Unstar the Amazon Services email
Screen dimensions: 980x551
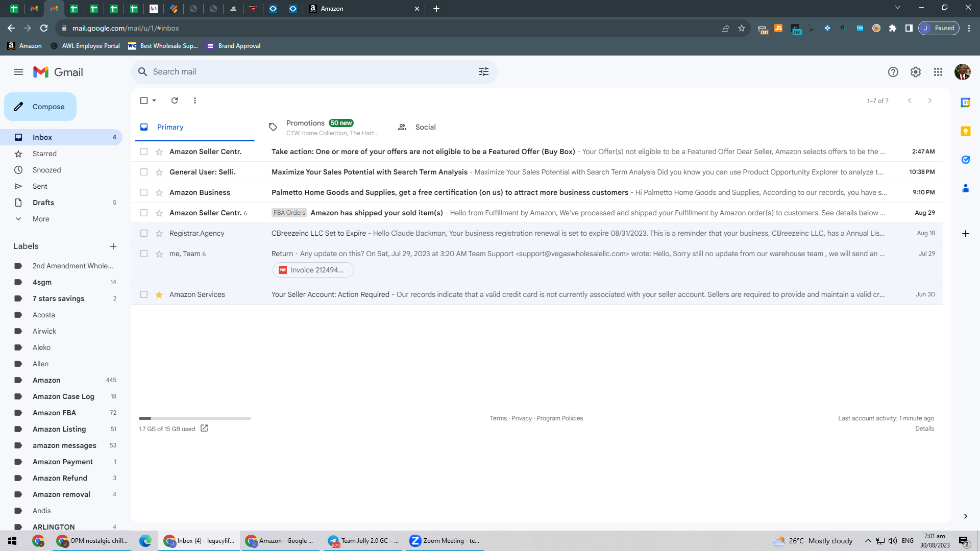pyautogui.click(x=159, y=294)
